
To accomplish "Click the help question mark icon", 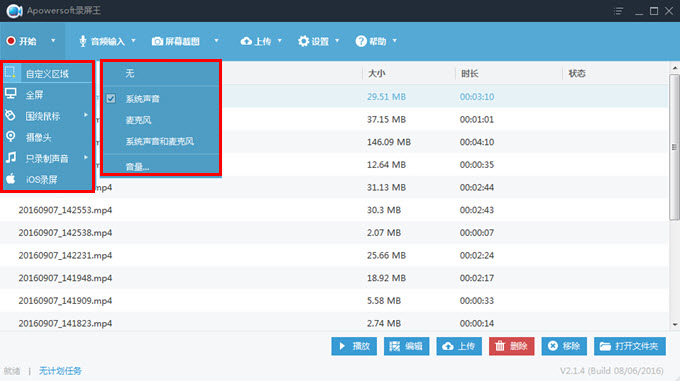I will [x=361, y=41].
